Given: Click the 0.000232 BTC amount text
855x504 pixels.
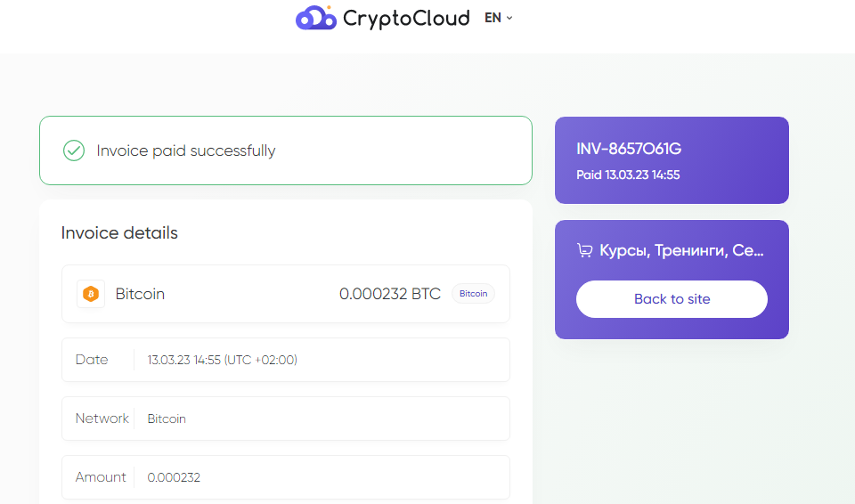Looking at the screenshot, I should point(390,294).
